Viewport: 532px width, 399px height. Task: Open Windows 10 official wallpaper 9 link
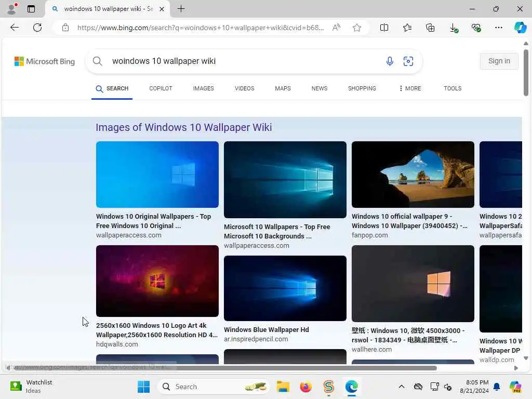click(409, 221)
